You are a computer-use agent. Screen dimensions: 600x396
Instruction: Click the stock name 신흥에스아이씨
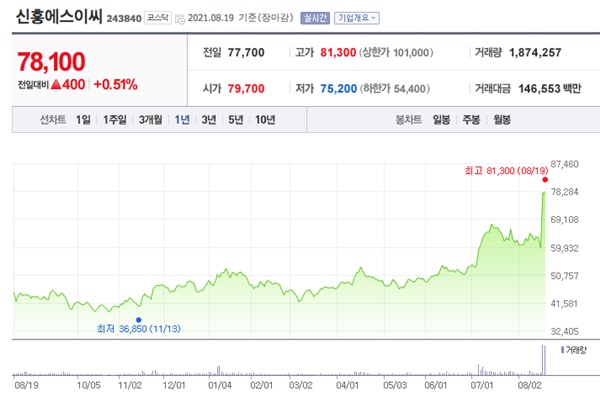click(59, 16)
